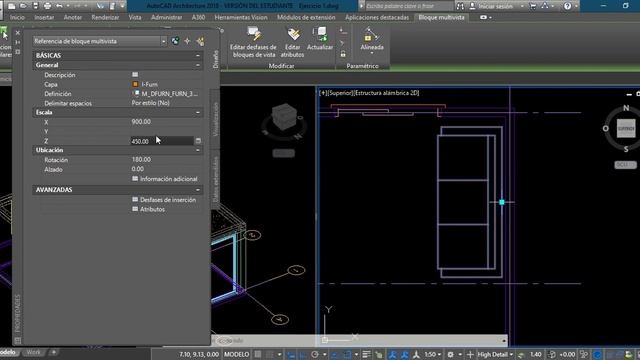
Task: Click Editar desfases de bloques de vista
Action: click(x=253, y=42)
